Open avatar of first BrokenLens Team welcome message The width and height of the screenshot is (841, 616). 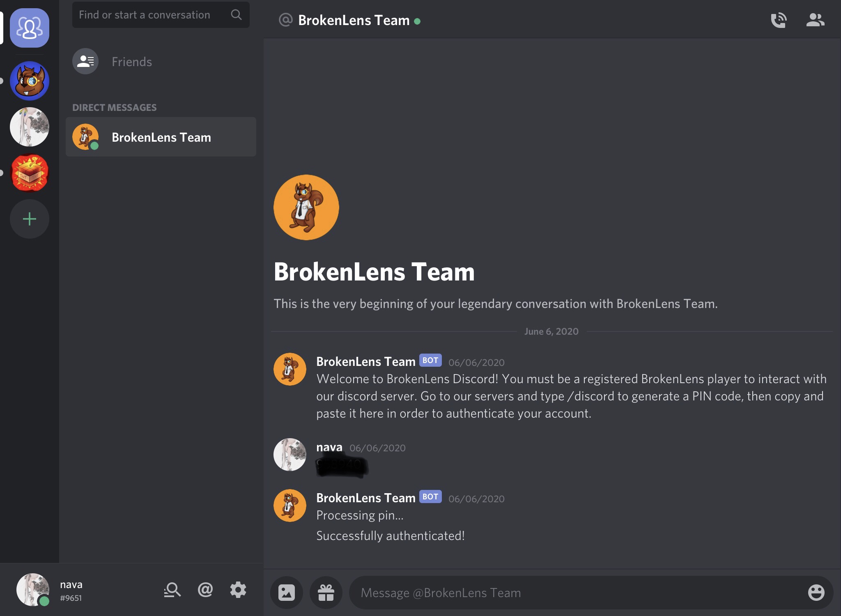tap(290, 369)
